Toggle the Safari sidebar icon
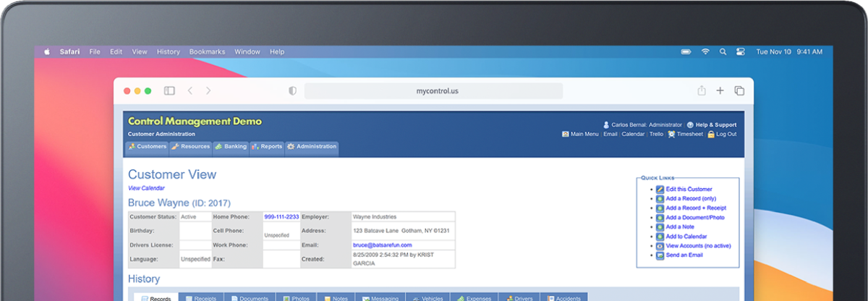868x301 pixels. click(x=169, y=91)
